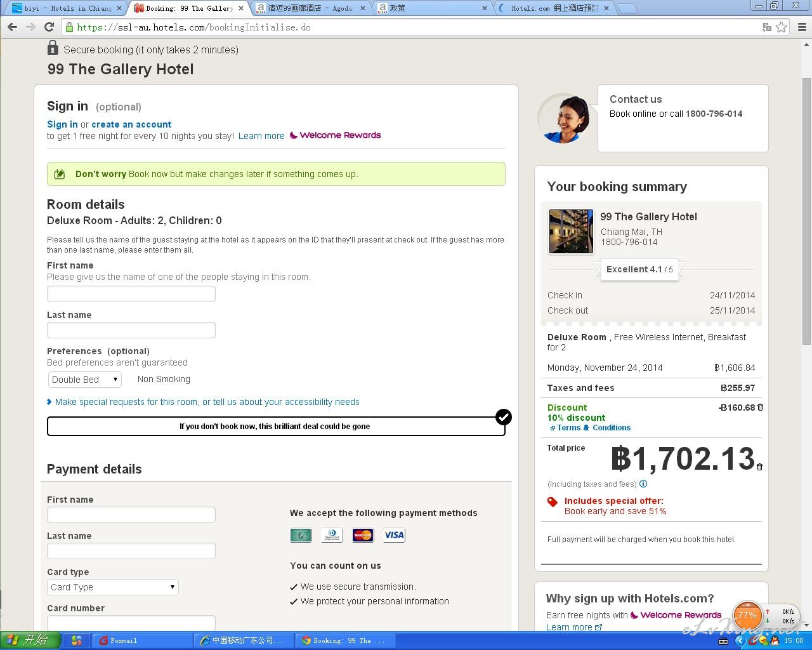Click the guest First name field
This screenshot has height=650, width=812.
pyautogui.click(x=131, y=294)
